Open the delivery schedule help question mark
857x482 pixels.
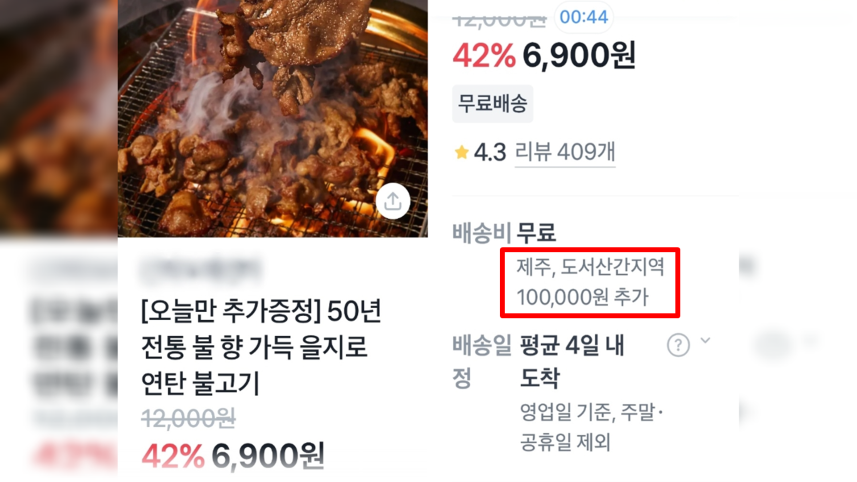678,345
